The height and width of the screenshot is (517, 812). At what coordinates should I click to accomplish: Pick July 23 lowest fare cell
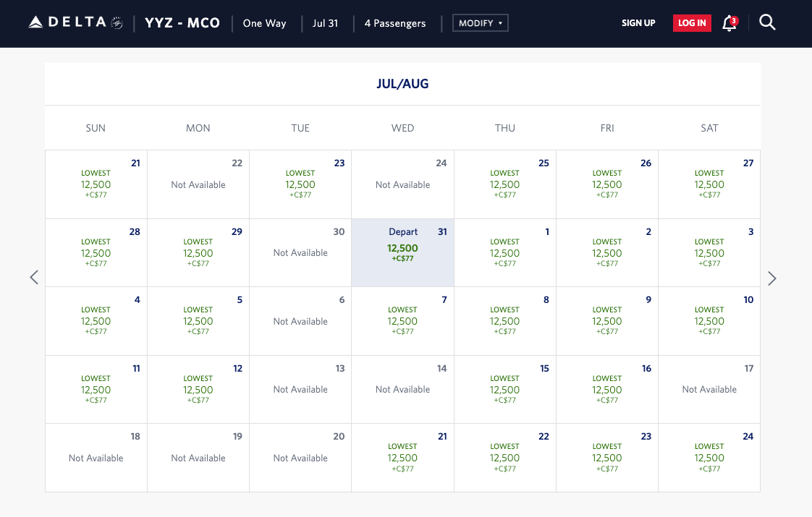300,184
